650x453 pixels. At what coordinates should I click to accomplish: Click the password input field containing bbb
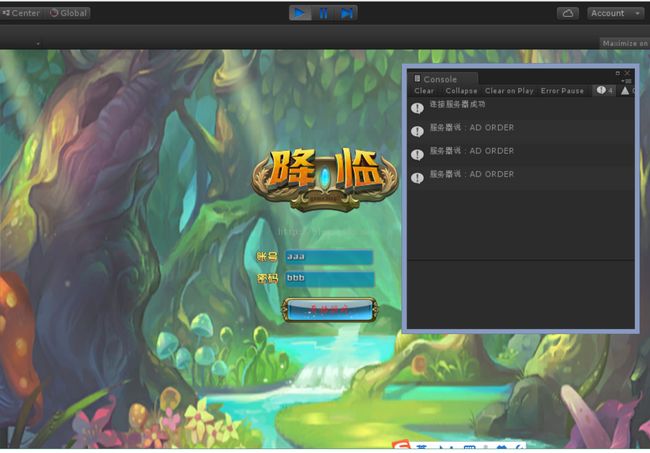[x=330, y=279]
